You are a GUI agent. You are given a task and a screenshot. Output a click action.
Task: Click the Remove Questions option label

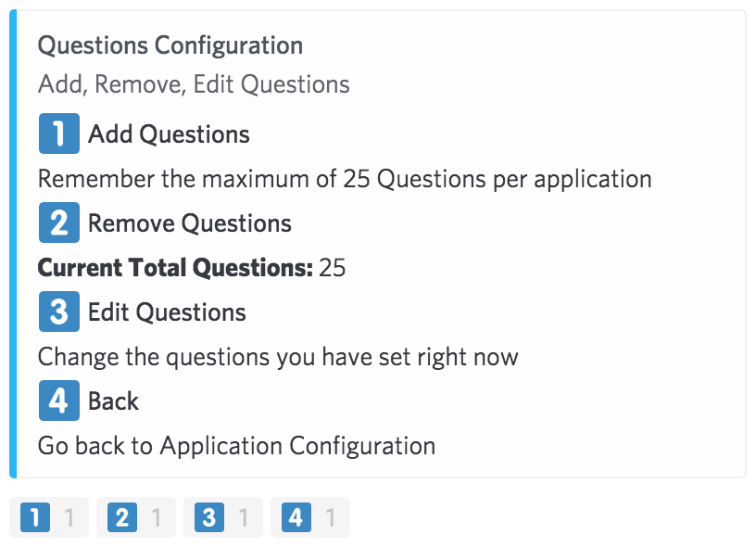190,223
